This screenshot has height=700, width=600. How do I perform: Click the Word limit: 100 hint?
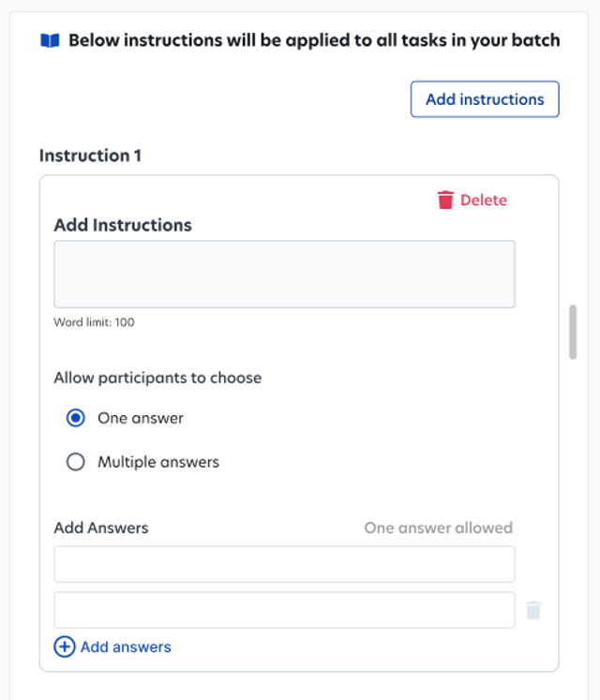click(x=95, y=322)
